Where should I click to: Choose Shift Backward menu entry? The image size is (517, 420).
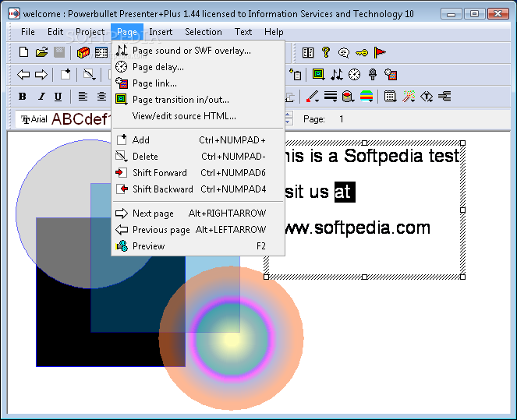point(198,189)
